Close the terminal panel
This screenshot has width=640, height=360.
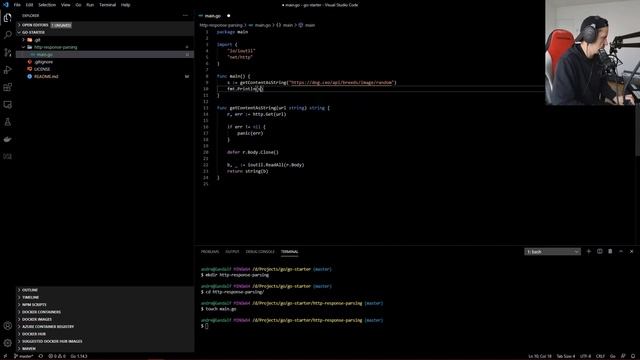(631, 251)
